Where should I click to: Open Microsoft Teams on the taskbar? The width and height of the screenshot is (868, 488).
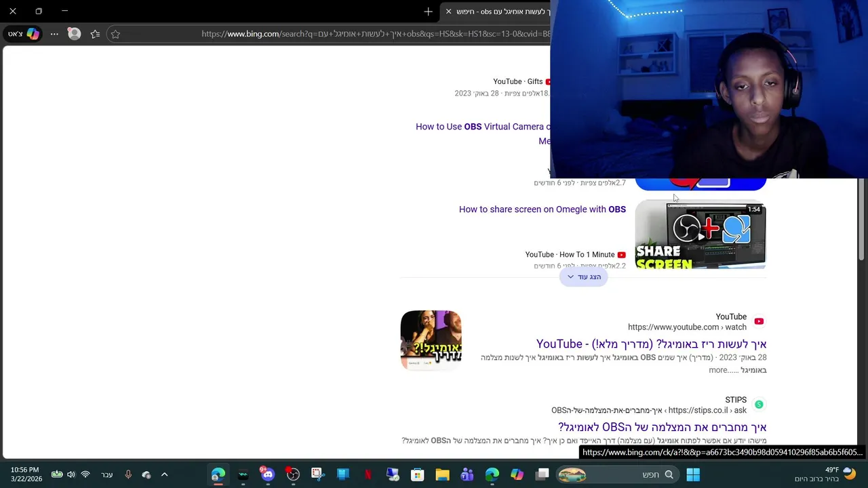click(467, 474)
